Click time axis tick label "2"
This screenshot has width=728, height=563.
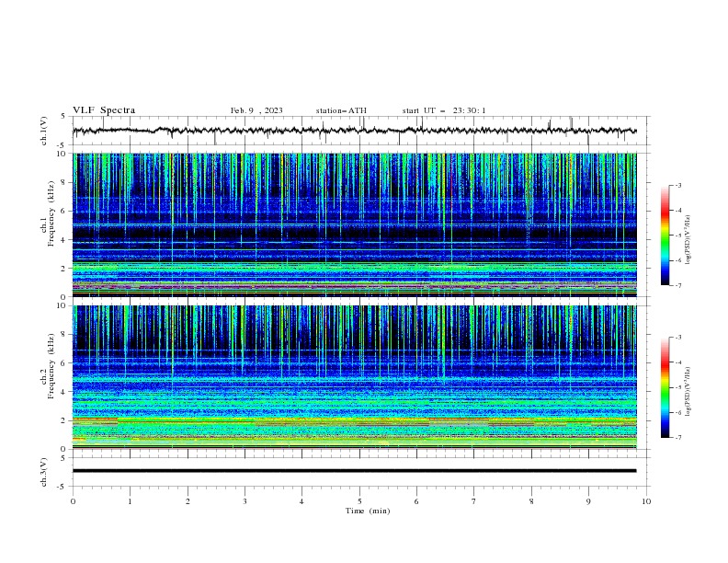(x=188, y=501)
